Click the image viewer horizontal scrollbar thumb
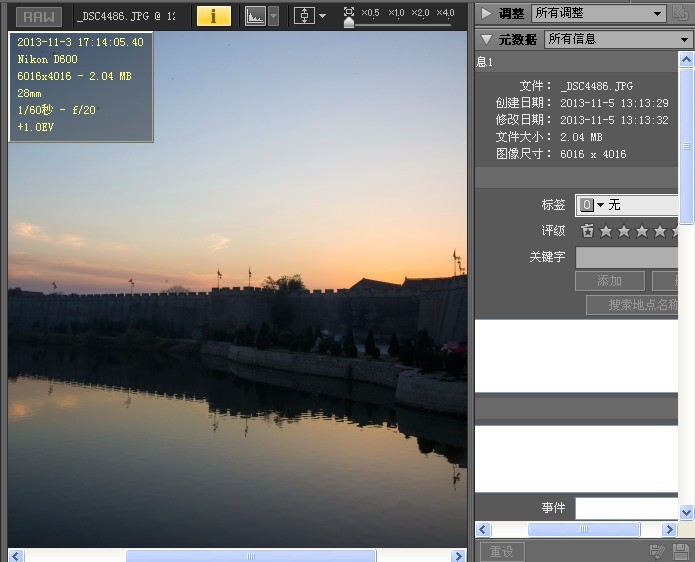This screenshot has width=695, height=562. tap(251, 556)
